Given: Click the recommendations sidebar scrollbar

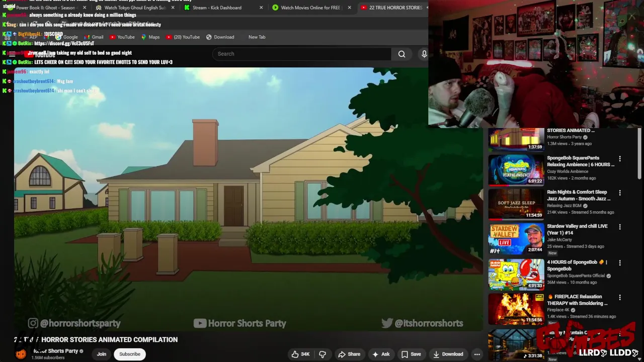Looking at the screenshot, I should click(639, 153).
